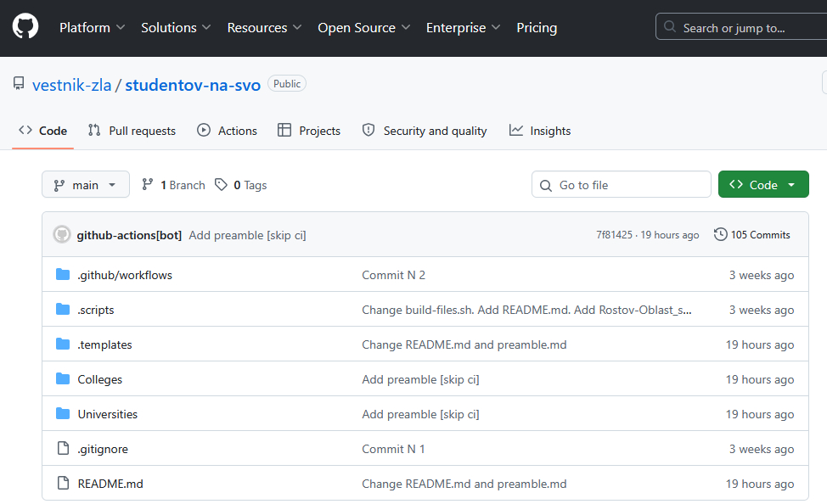Click the Projects table icon

[x=284, y=130]
